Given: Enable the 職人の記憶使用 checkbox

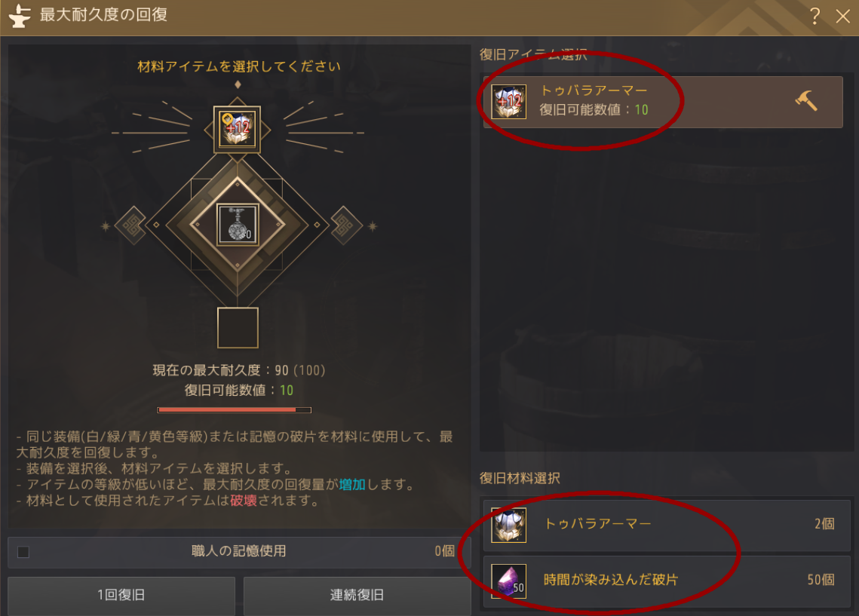Looking at the screenshot, I should coord(23,551).
